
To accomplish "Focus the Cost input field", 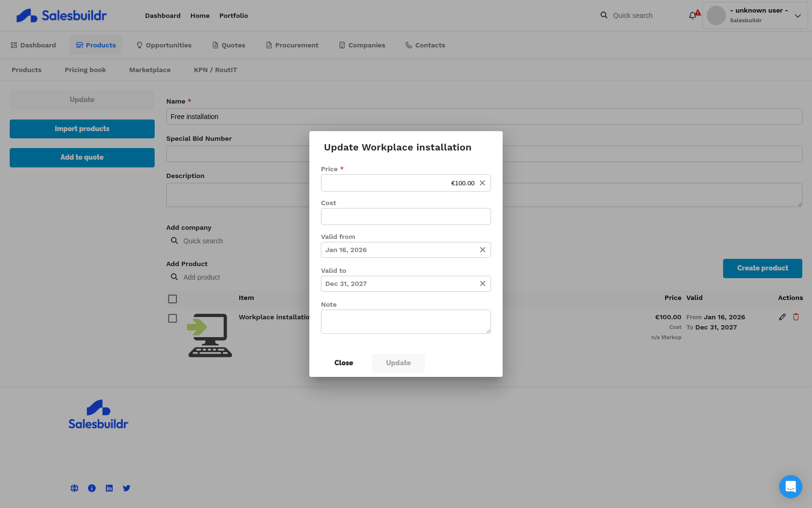I will click(406, 216).
